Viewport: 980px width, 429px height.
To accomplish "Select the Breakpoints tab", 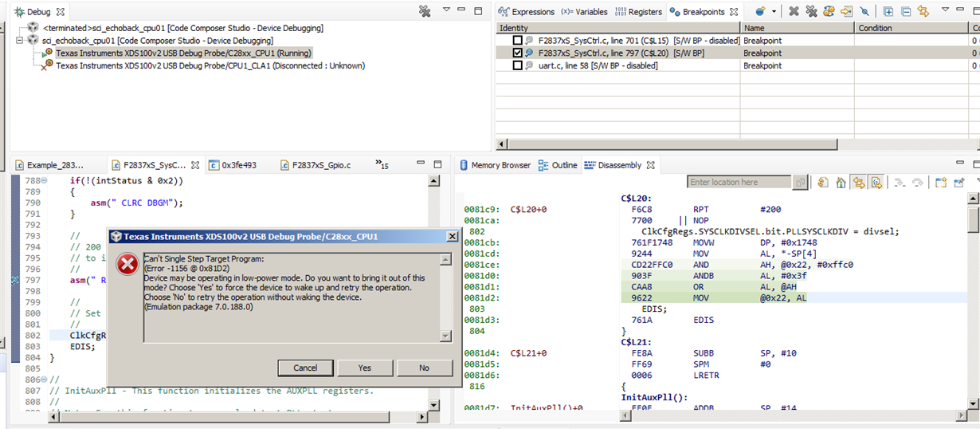I will (703, 12).
